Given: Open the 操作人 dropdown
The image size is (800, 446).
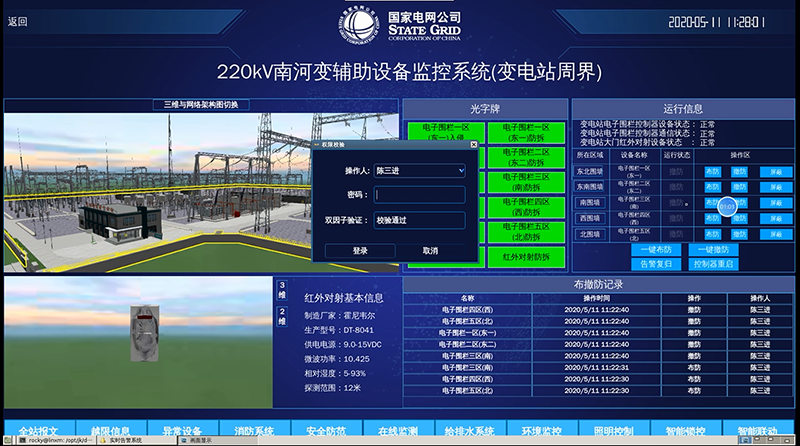Looking at the screenshot, I should tap(419, 171).
